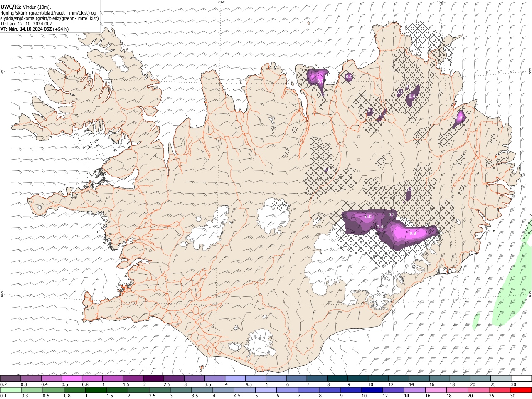This screenshot has width=532, height=399.
Task: Pick the darkest purple swatch labeled 2 in the top legend bar
Action: [153, 379]
